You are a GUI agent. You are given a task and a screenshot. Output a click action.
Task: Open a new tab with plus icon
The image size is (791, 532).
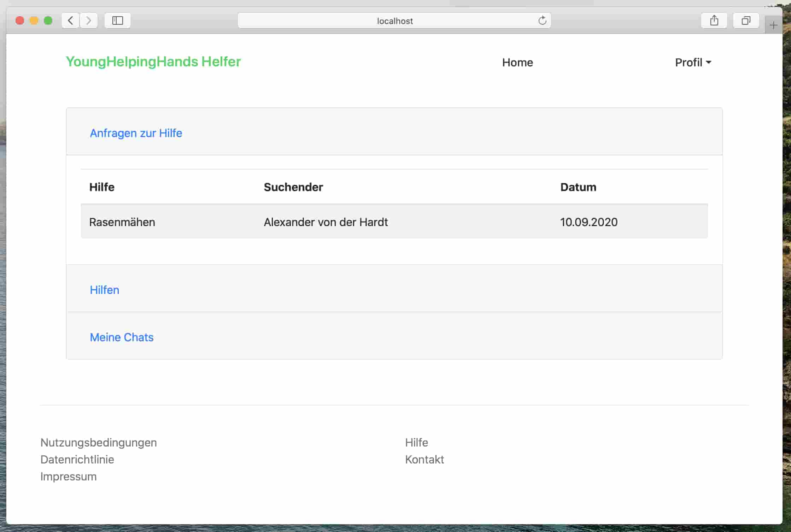(x=773, y=25)
